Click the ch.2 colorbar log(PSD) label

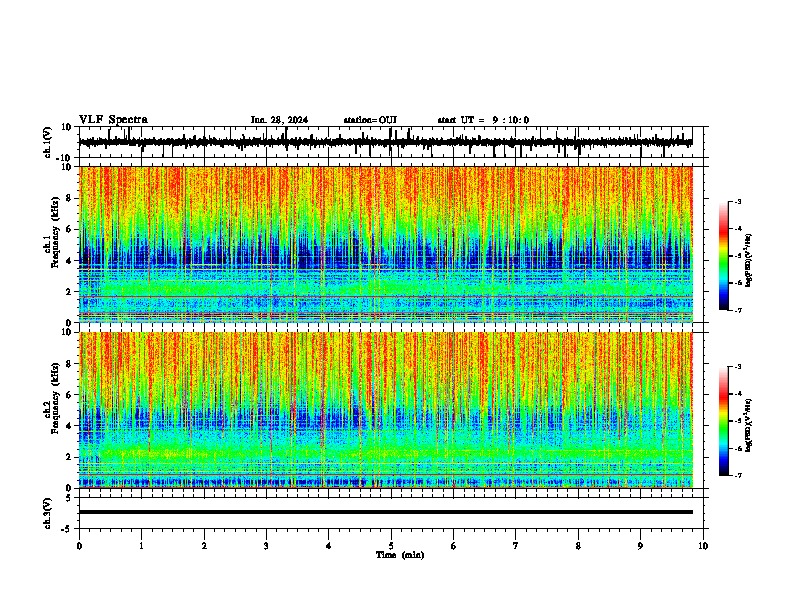click(x=748, y=425)
